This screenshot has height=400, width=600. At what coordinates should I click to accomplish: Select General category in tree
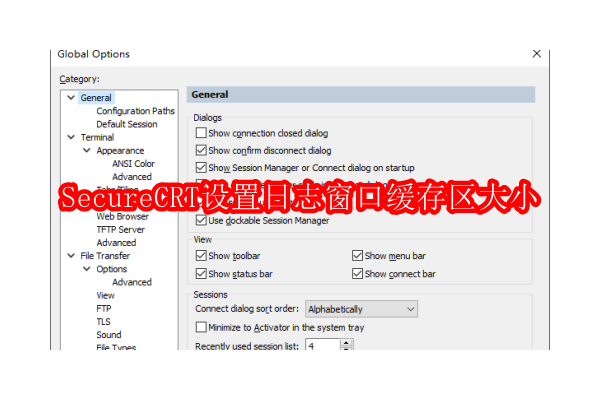(96, 98)
